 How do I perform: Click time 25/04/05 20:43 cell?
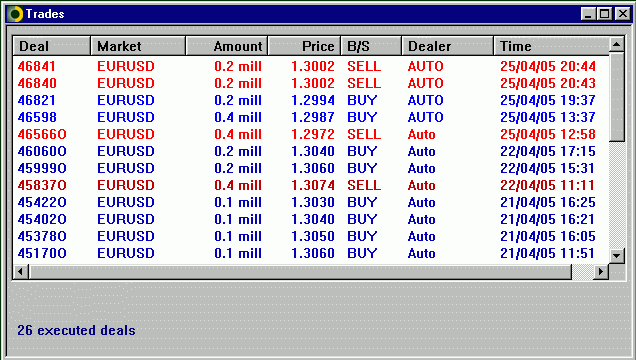click(548, 83)
